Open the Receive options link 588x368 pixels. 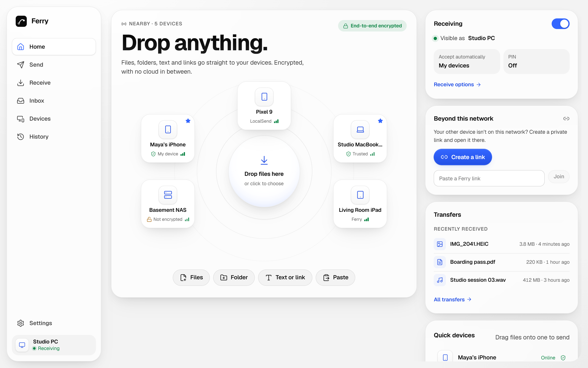click(457, 84)
